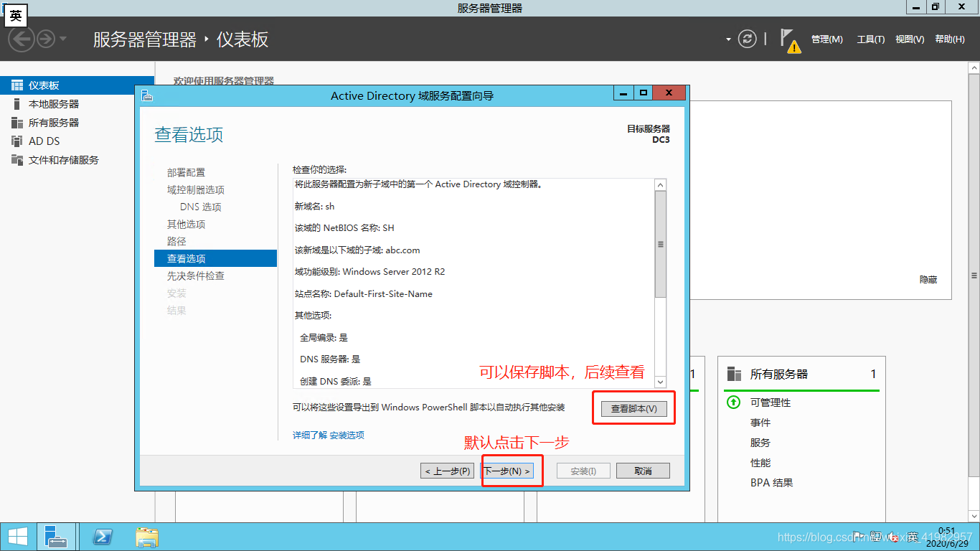980x551 pixels.
Task: Select the 查看选项 wizard step
Action: [x=215, y=258]
